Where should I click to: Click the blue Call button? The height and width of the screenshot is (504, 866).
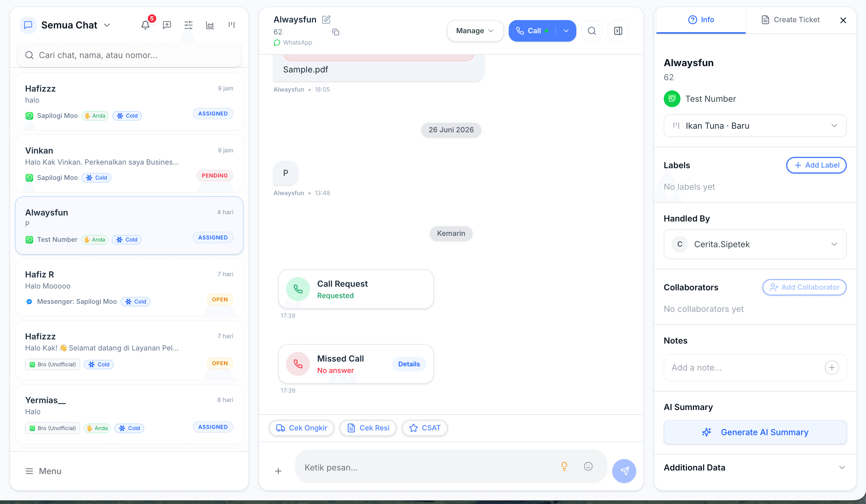pyautogui.click(x=533, y=31)
